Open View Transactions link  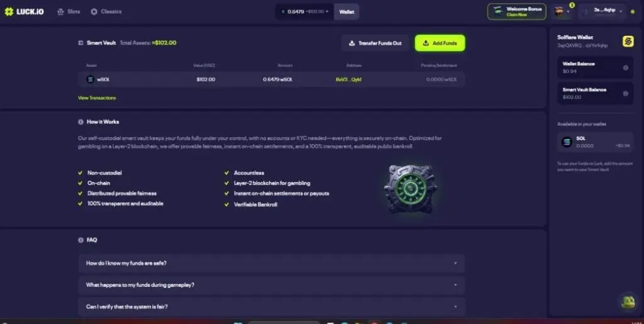[97, 98]
